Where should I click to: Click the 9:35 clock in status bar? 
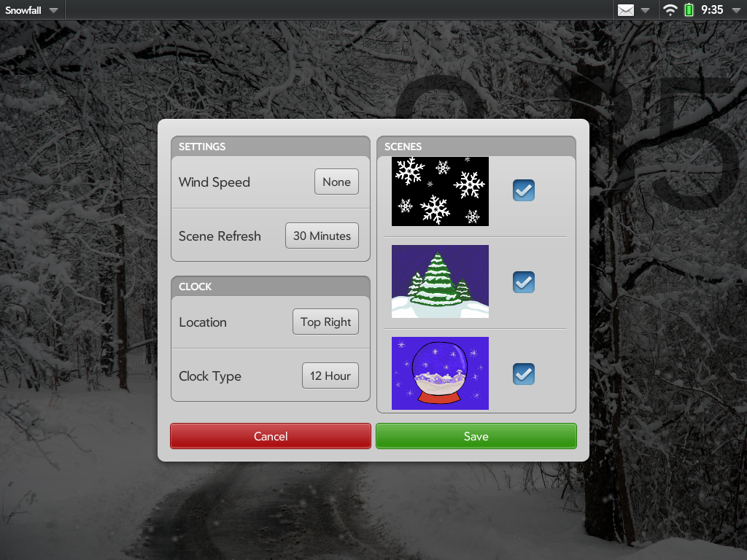click(712, 10)
